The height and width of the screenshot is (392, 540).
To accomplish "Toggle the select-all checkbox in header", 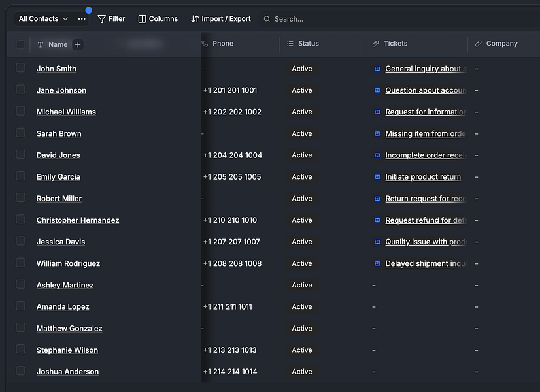I will (x=21, y=44).
